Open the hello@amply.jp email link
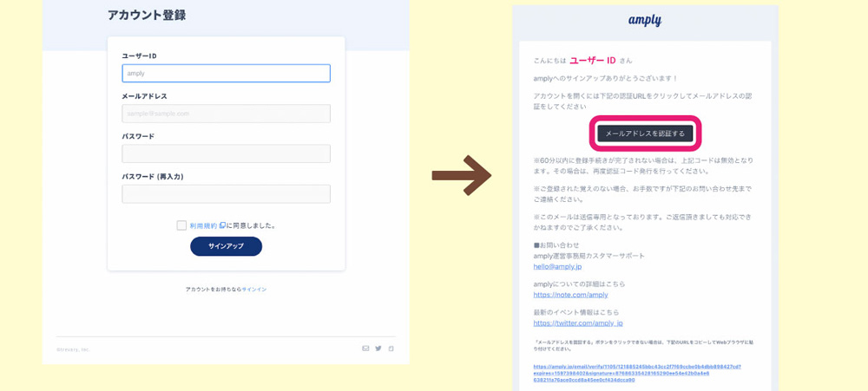Screen dimensions: 868x391 [x=557, y=266]
